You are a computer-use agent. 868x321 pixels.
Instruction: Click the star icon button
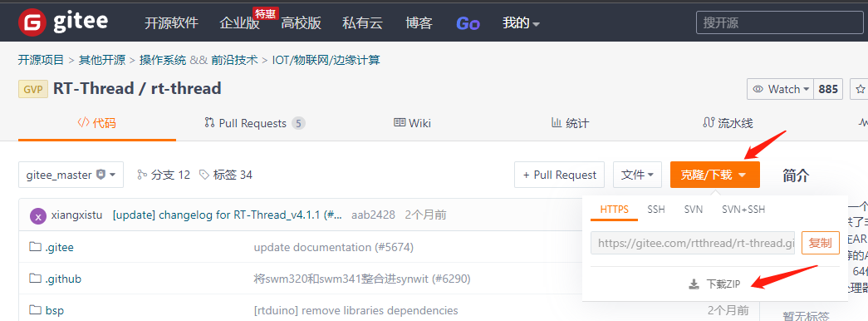pos(861,89)
